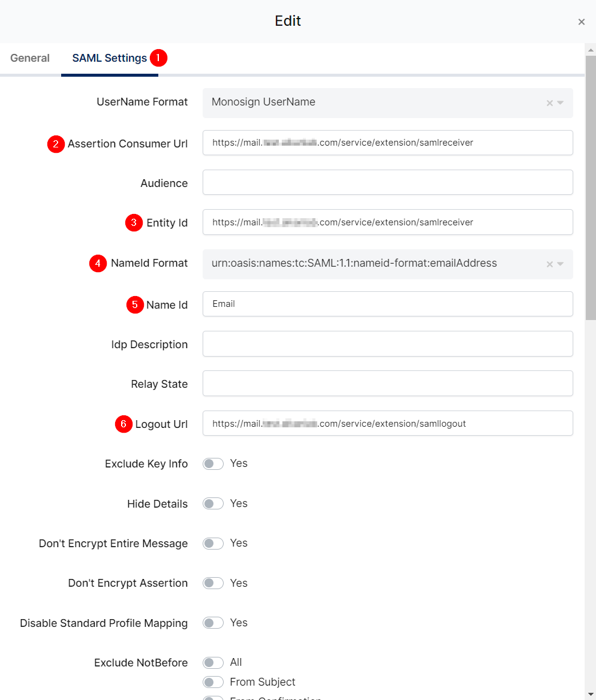Enable the Hide Details switch
The image size is (596, 700).
click(213, 504)
